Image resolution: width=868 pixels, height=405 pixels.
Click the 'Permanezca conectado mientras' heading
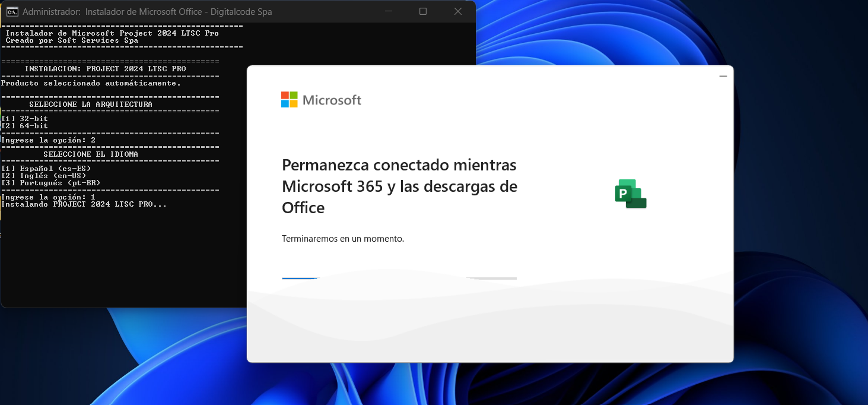click(x=399, y=164)
